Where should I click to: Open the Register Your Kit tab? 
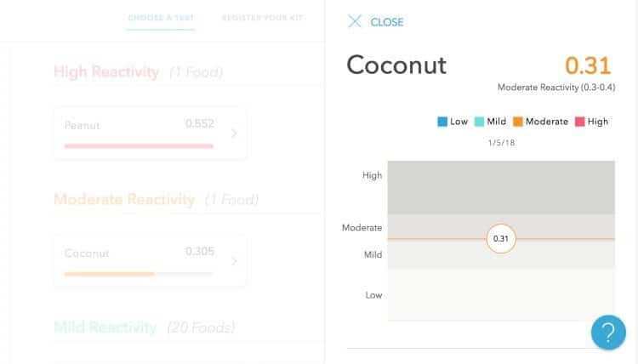click(x=262, y=18)
